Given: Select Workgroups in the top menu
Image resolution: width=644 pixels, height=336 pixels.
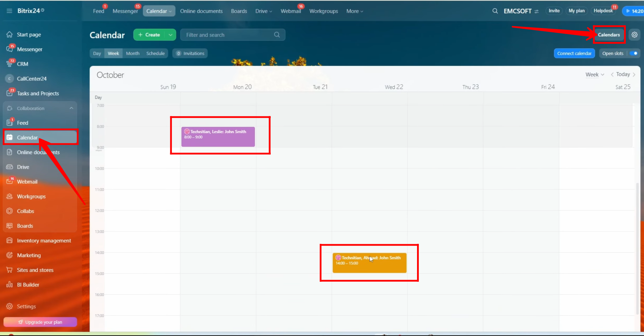Looking at the screenshot, I should [x=324, y=11].
